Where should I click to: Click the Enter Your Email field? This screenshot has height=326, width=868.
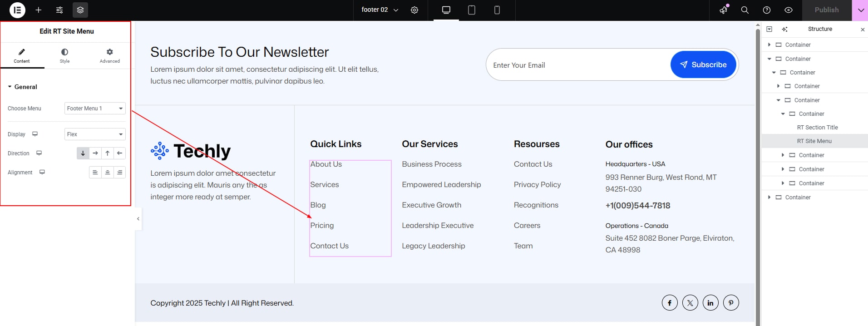pos(578,65)
